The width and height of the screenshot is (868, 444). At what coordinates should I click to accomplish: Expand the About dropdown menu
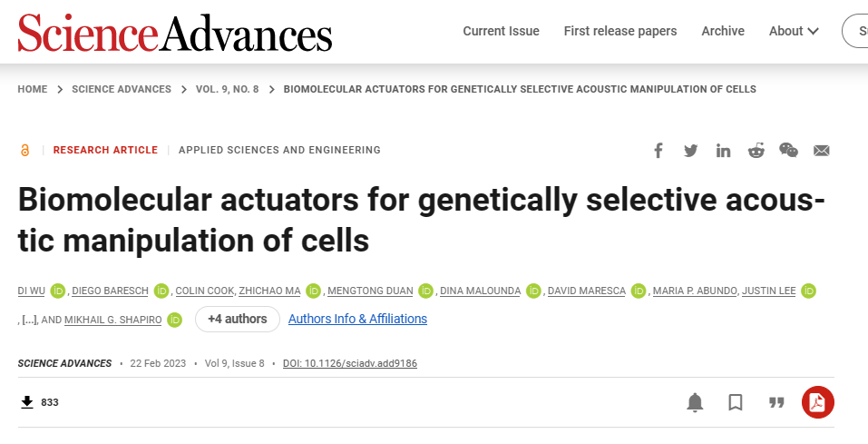point(794,31)
